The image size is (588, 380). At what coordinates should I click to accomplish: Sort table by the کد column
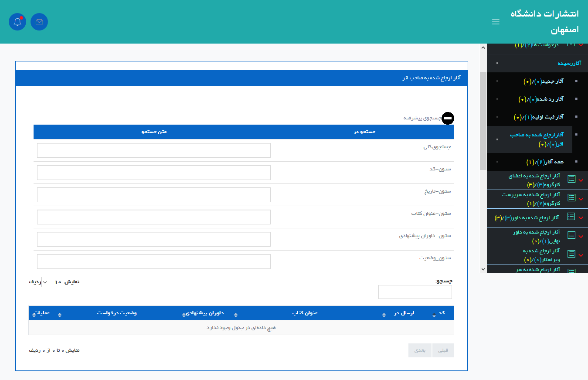(x=441, y=313)
